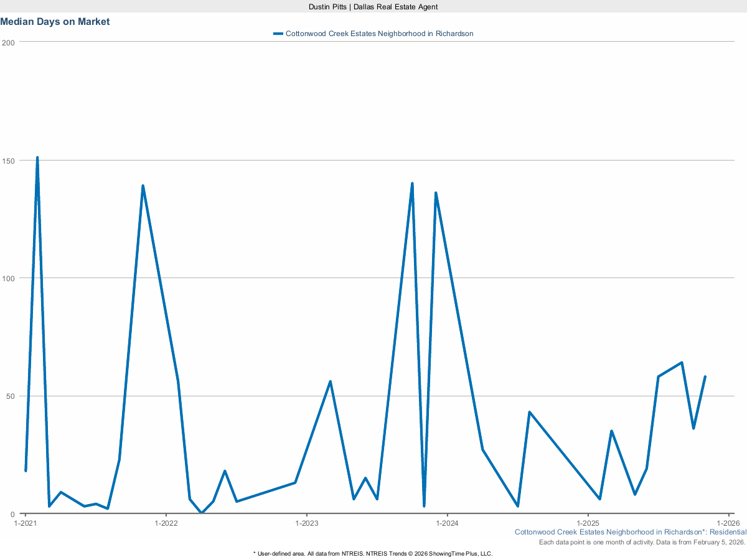Screen dimensions: 747x560
Task: Click the 150 y-axis label
Action: click(x=8, y=161)
